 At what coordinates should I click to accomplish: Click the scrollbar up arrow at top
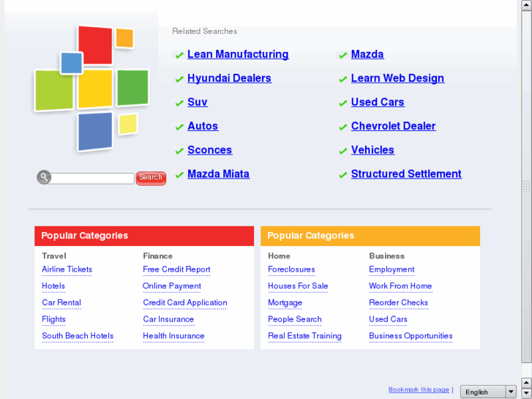[x=526, y=5]
